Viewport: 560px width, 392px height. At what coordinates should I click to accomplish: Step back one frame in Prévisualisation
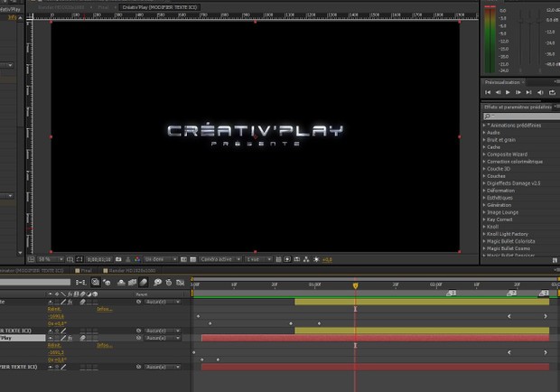tap(498, 92)
